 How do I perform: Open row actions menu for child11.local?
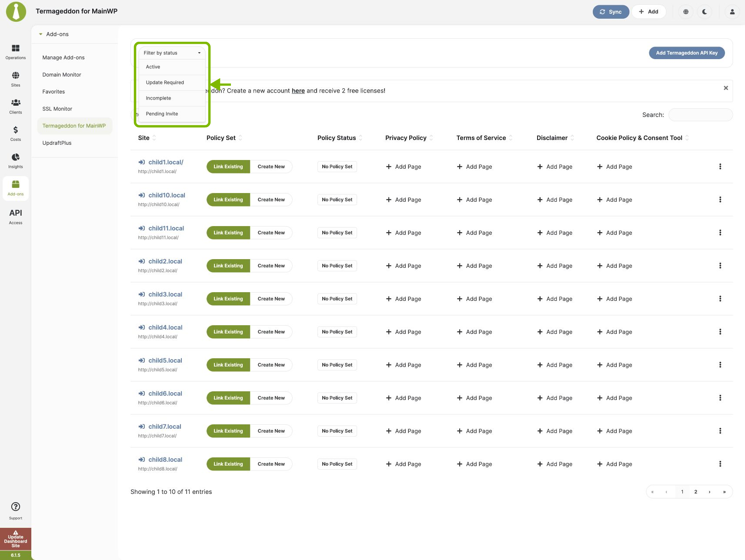point(720,233)
